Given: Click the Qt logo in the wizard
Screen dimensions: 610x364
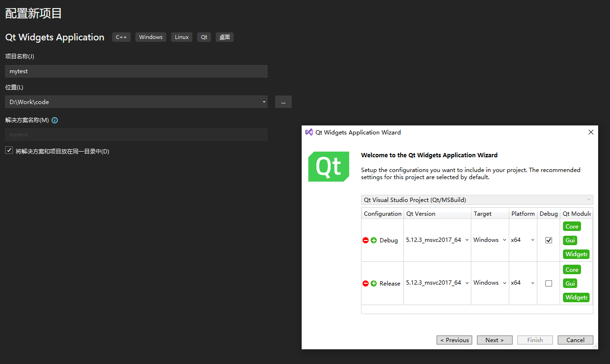Looking at the screenshot, I should pos(329,166).
